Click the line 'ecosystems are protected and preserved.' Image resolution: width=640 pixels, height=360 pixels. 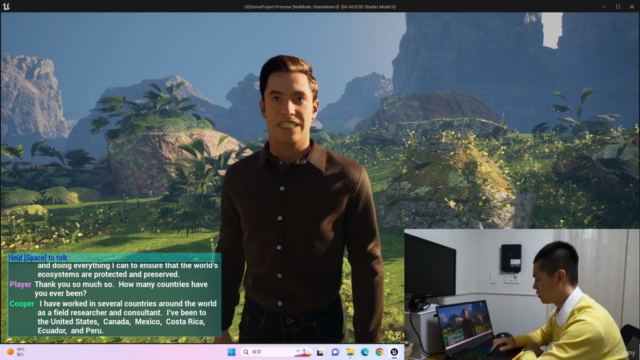(x=109, y=274)
